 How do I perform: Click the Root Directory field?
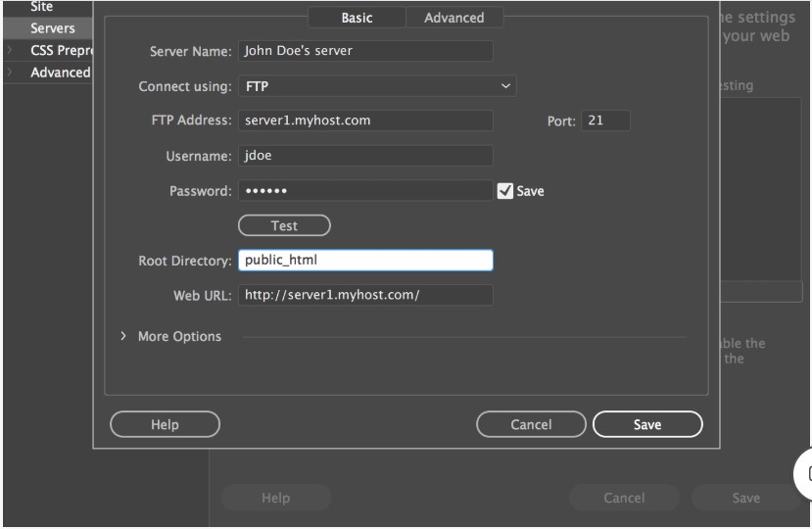pos(365,261)
